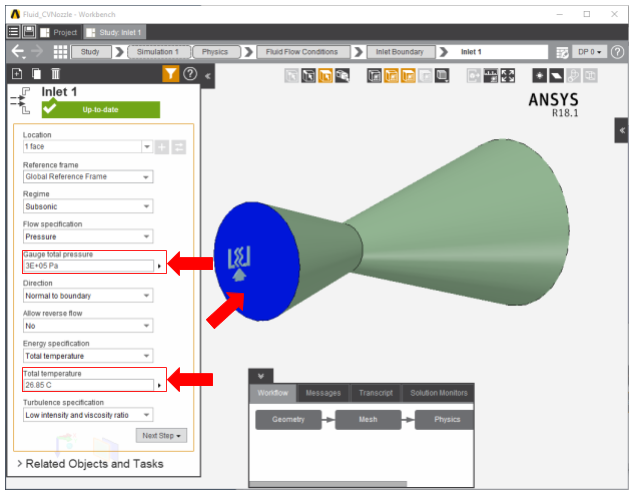The width and height of the screenshot is (634, 496).
Task: Open the hamburger main menu
Action: point(13,32)
